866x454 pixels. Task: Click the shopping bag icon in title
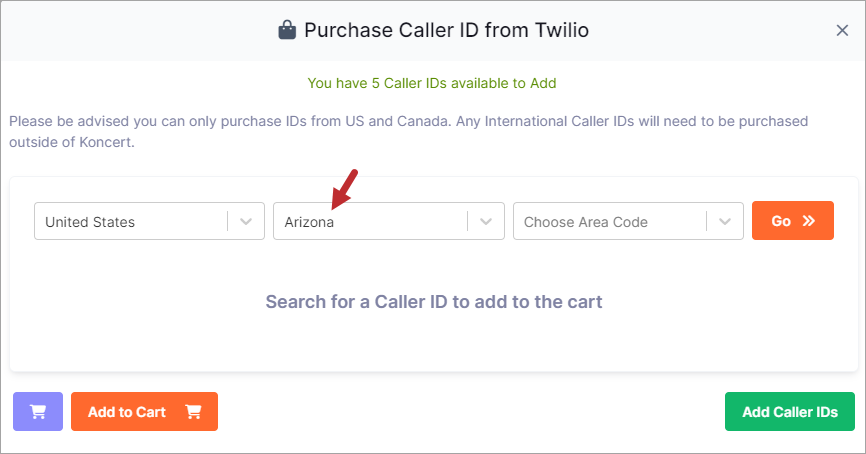pyautogui.click(x=287, y=30)
